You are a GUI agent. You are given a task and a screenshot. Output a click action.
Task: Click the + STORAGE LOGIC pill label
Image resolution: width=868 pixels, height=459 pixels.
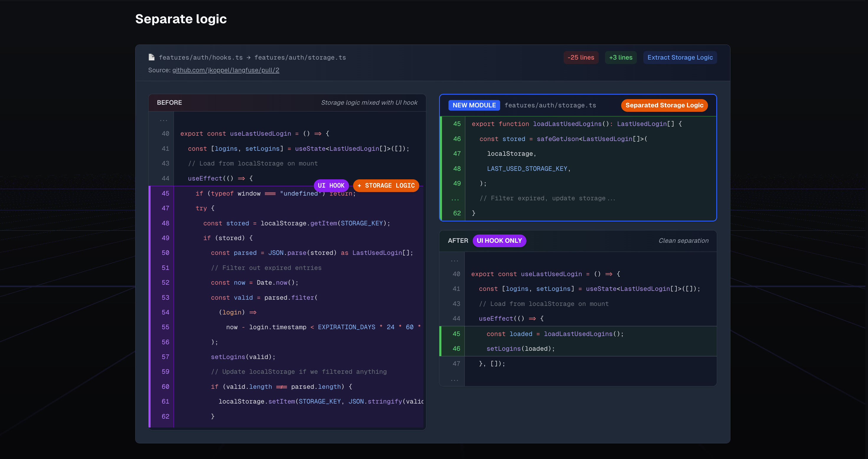pos(386,186)
